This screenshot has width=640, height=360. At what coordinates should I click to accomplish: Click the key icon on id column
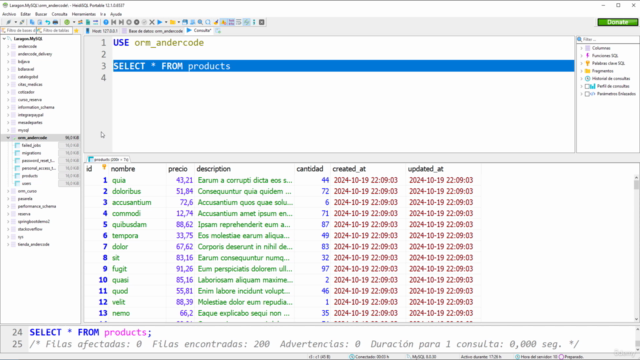(104, 167)
